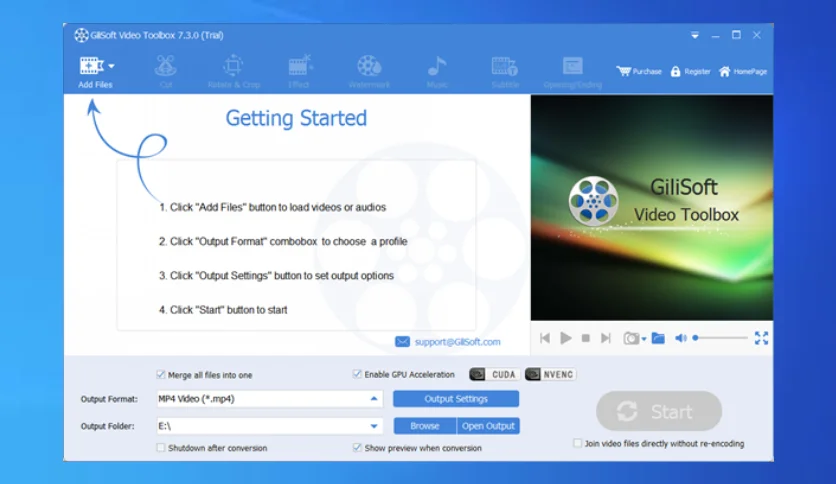Viewport: 836px width, 484px height.
Task: Take a snapshot with the camera icon
Action: (x=631, y=338)
